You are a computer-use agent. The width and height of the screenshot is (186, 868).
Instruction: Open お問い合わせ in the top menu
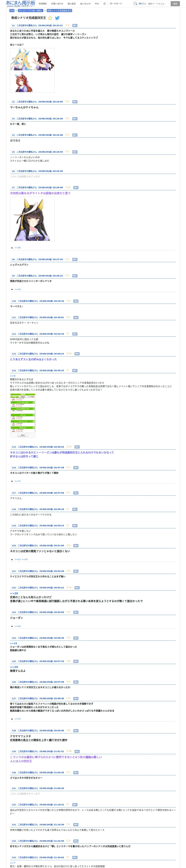[57, 4]
